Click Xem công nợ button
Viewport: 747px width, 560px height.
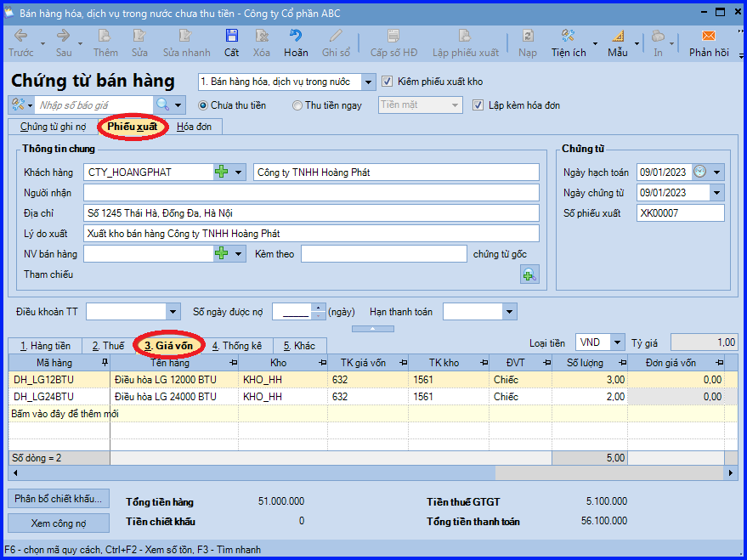pyautogui.click(x=58, y=523)
